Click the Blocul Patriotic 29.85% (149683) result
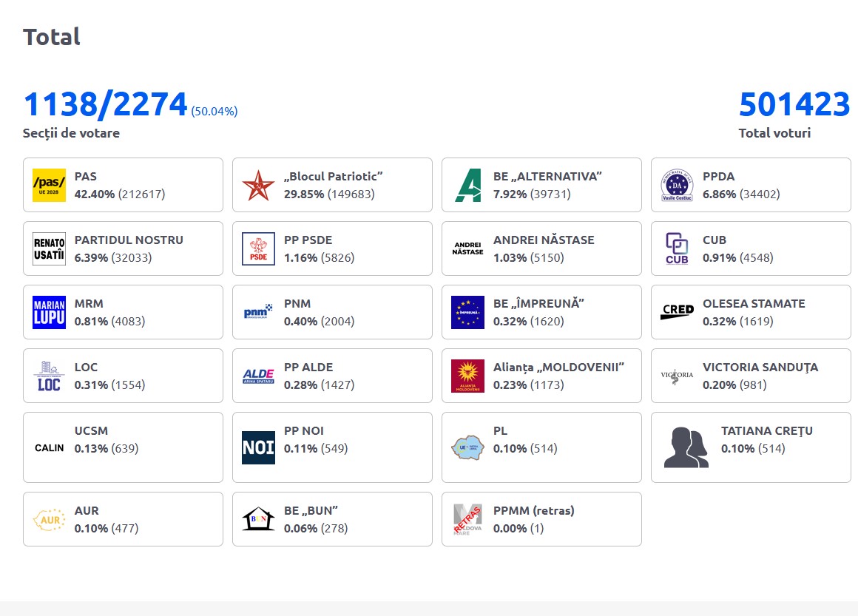Viewport: 858px width, 616px height. 329,194
